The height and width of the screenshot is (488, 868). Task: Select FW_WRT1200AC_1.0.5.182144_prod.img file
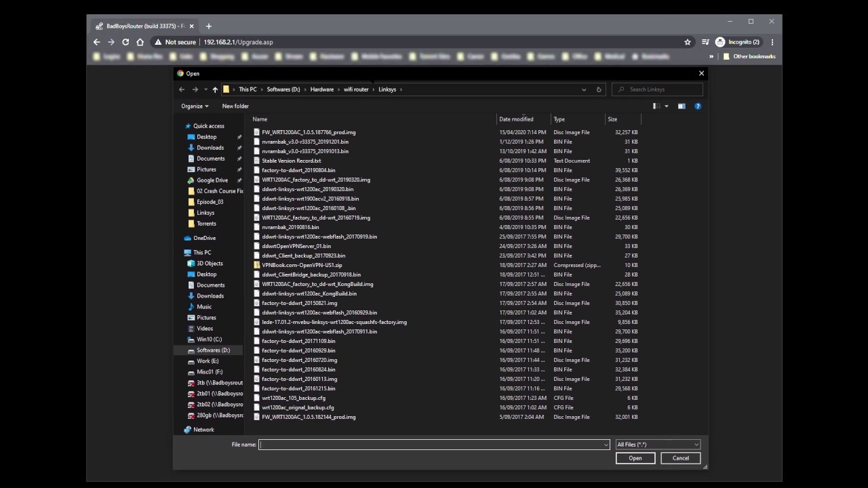(x=309, y=417)
